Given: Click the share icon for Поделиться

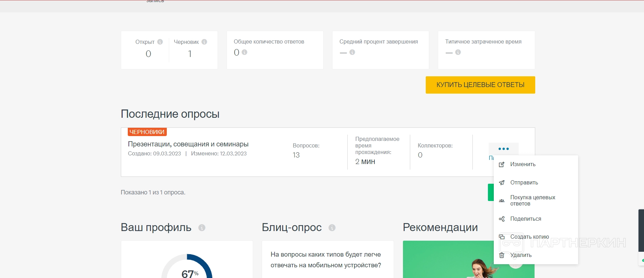Looking at the screenshot, I should [502, 219].
